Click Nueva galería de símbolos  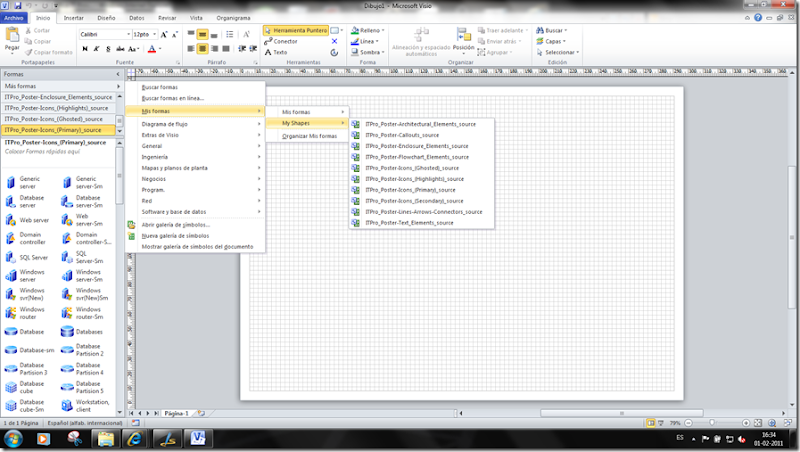175,235
